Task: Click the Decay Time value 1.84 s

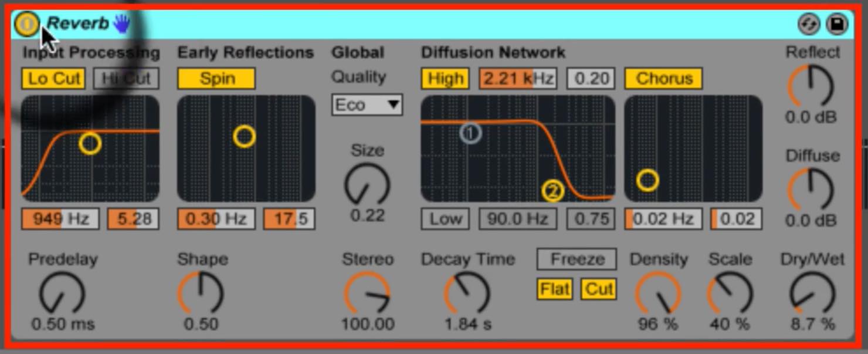Action: coord(467,324)
